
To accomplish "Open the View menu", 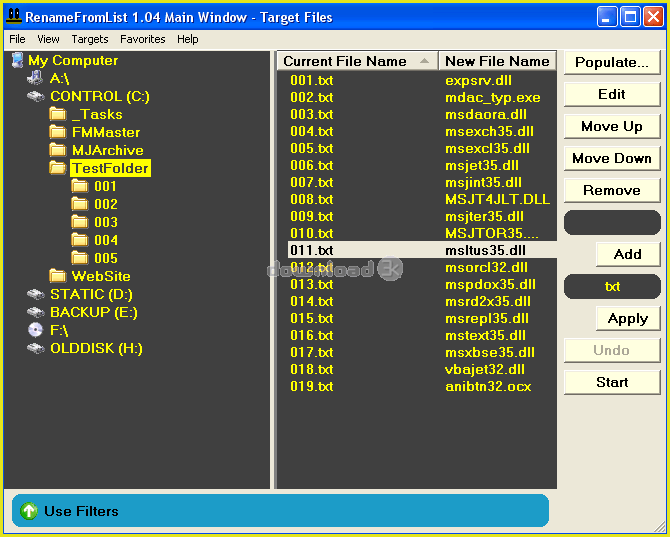I will [x=48, y=39].
